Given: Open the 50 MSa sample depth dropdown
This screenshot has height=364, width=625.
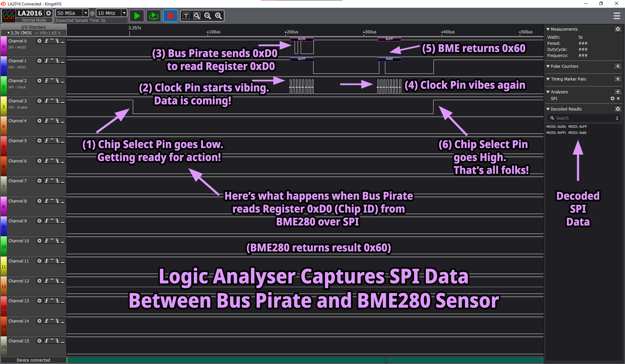Looking at the screenshot, I should click(x=86, y=13).
